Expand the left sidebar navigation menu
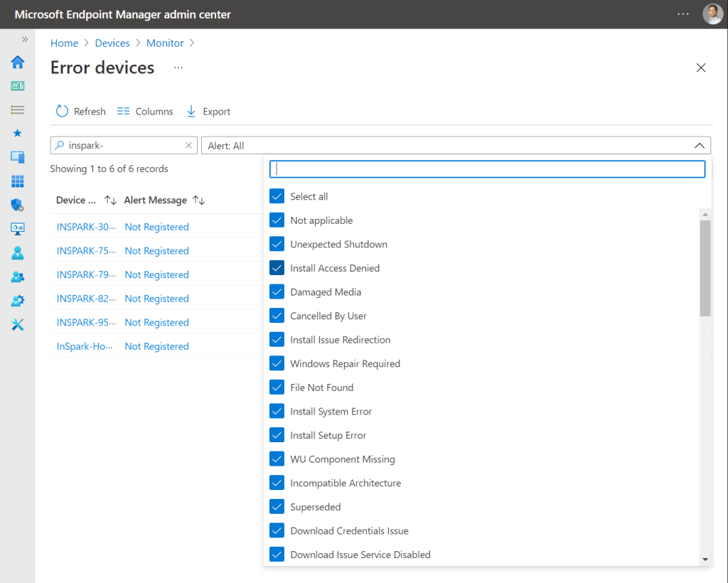The width and height of the screenshot is (728, 583). pyautogui.click(x=25, y=40)
